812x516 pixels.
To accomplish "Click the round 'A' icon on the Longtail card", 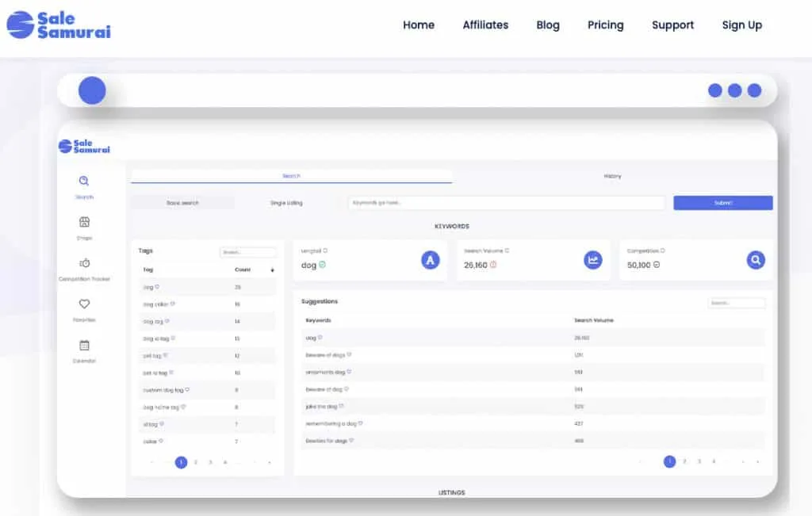I will click(x=431, y=260).
